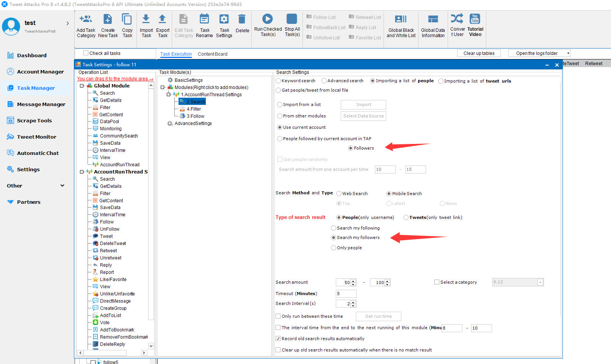Click the Export Task icon
The image size is (611, 364).
point(162,19)
